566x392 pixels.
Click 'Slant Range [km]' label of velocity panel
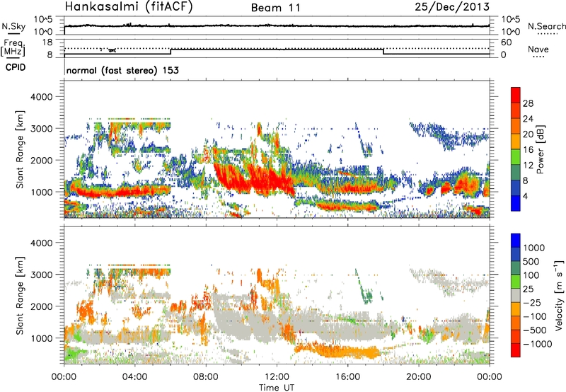tap(20, 296)
